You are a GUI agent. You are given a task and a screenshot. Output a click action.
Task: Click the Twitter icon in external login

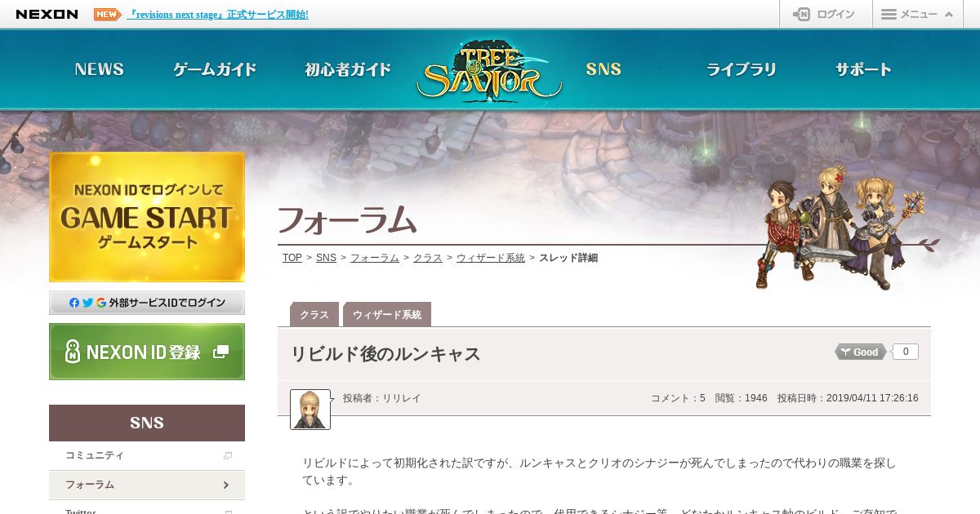pos(87,303)
